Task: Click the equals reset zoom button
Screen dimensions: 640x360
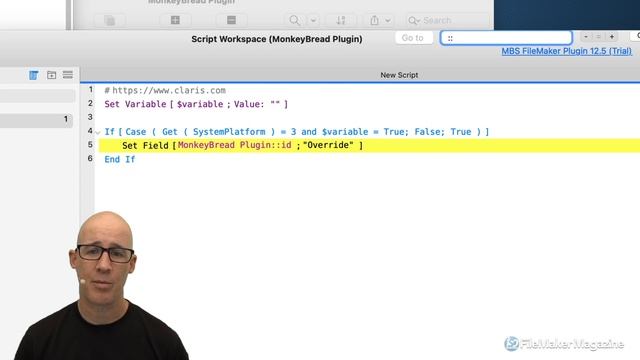Action: tap(599, 36)
